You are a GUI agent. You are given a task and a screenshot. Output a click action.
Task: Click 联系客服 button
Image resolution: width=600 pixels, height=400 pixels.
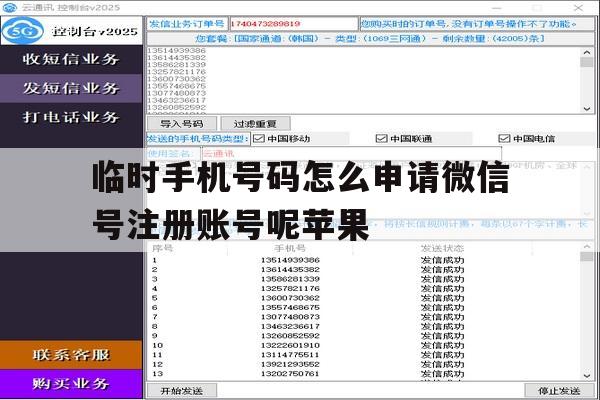point(71,355)
